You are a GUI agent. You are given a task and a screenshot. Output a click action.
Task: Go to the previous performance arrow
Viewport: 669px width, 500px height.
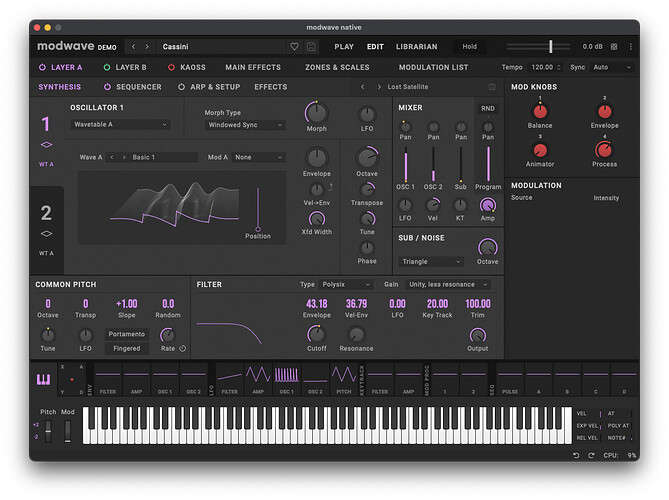[133, 47]
